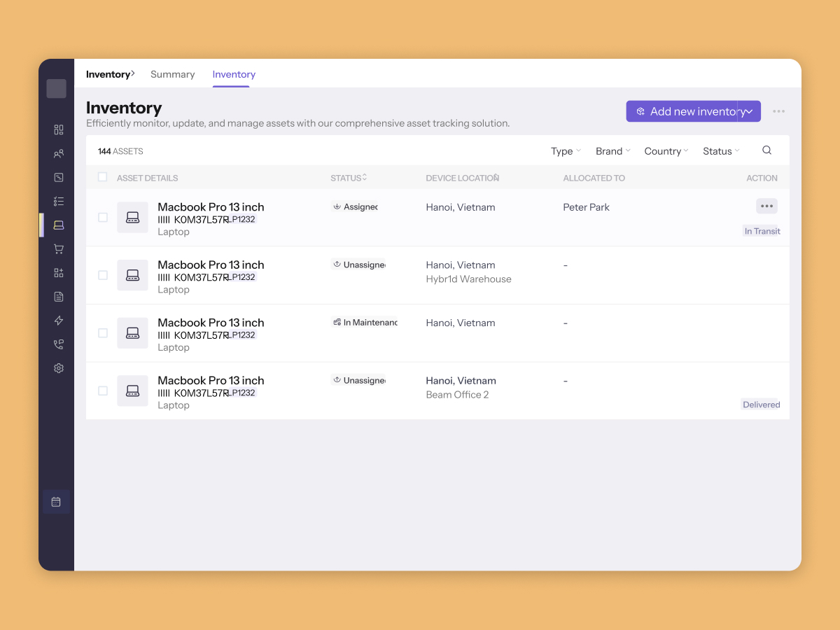Viewport: 840px width, 630px height.
Task: Click the search magnifier icon
Action: [766, 150]
